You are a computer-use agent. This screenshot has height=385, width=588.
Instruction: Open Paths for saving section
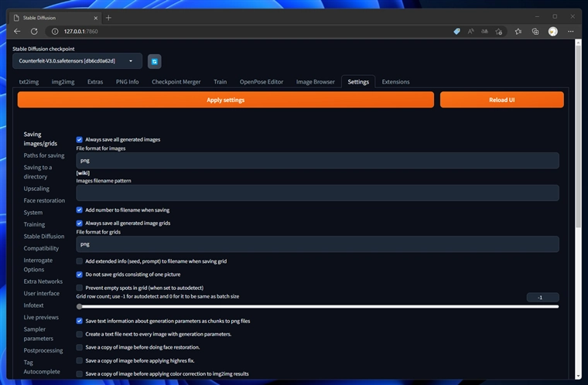pos(44,155)
